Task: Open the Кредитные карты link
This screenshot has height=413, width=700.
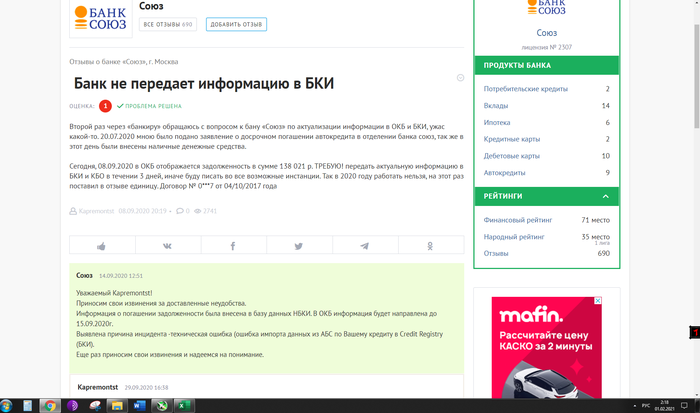Action: point(512,139)
